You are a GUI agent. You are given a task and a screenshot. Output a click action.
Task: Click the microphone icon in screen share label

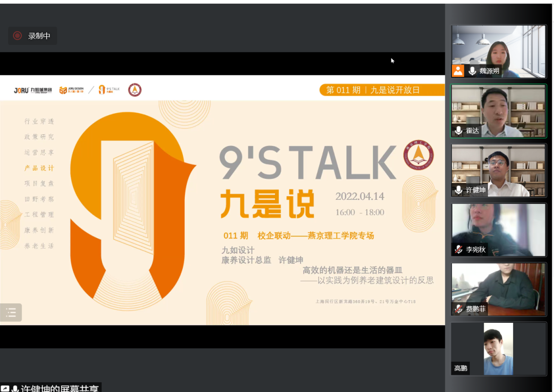[x=15, y=389]
